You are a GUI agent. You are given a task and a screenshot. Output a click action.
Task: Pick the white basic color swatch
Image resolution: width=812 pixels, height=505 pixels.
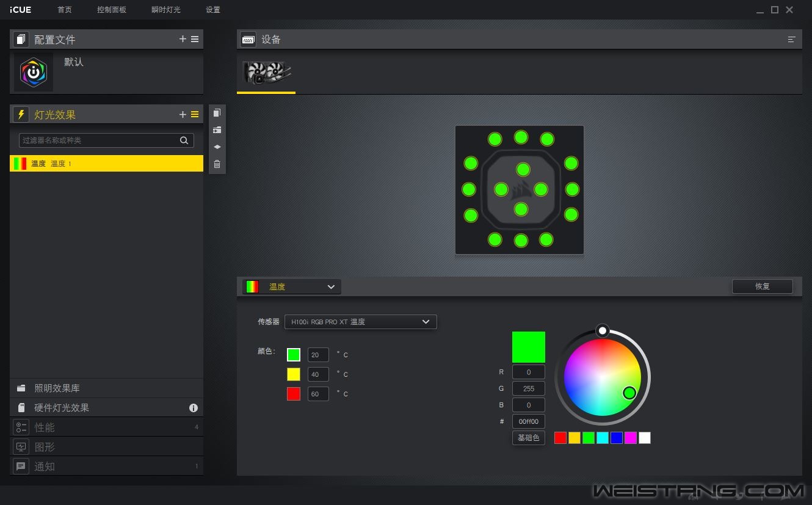[x=645, y=438]
